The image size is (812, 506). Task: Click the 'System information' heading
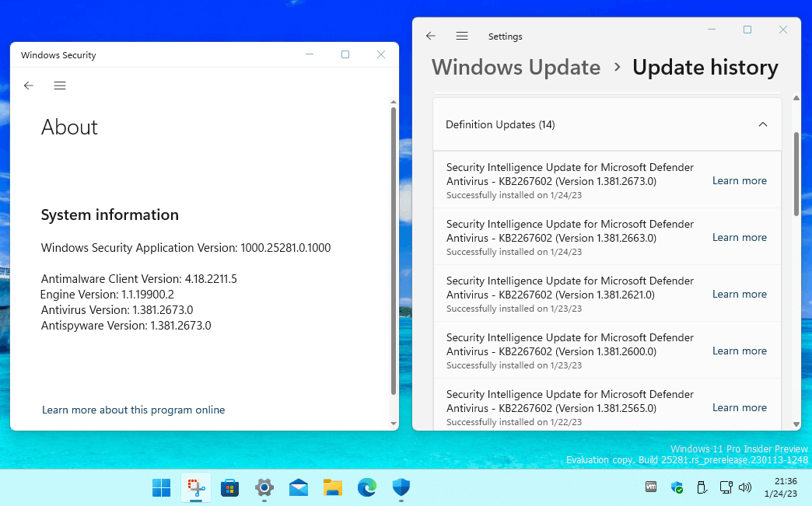coord(110,215)
